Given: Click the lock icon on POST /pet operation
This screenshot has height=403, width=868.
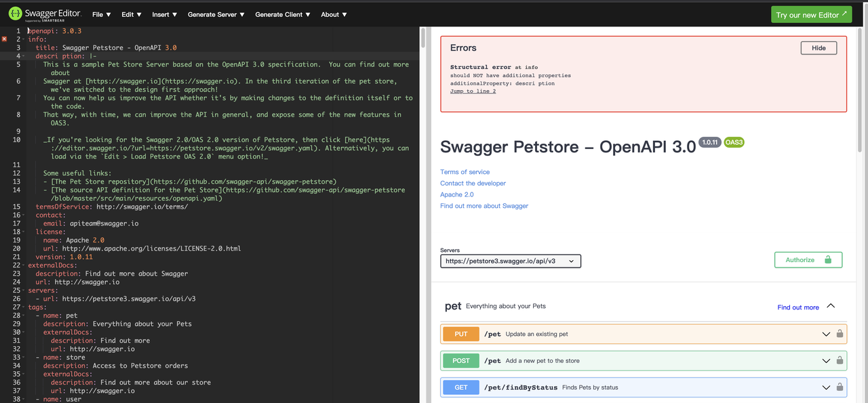Looking at the screenshot, I should pos(839,360).
